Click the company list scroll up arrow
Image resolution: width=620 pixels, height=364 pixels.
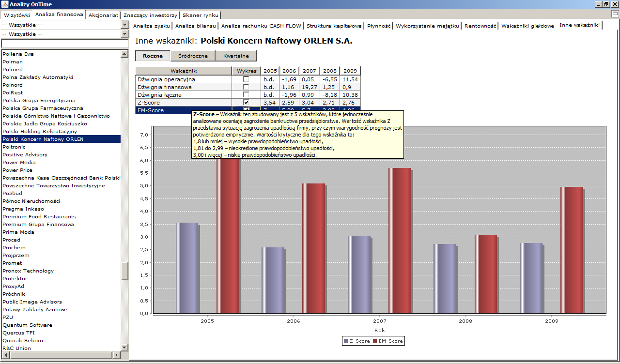pos(124,53)
